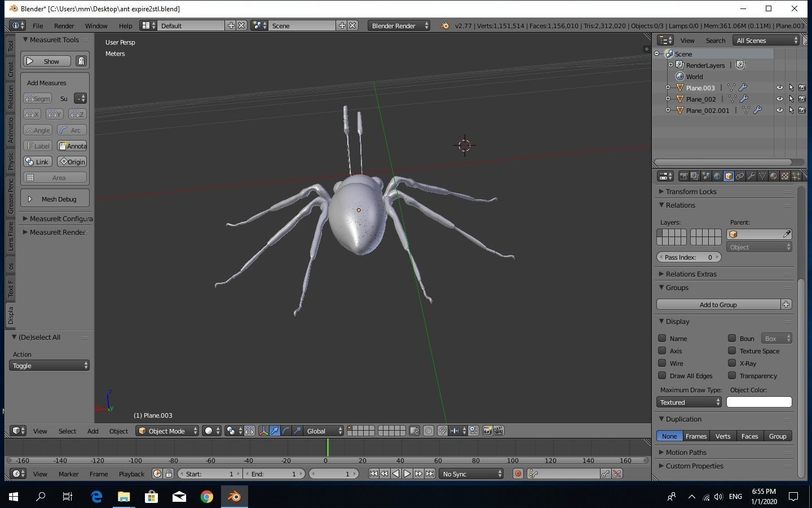812x508 pixels.
Task: Play the animation forward
Action: point(407,474)
